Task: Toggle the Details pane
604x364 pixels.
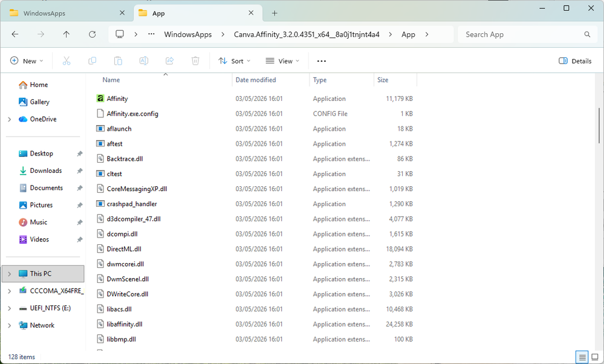Action: (x=575, y=61)
